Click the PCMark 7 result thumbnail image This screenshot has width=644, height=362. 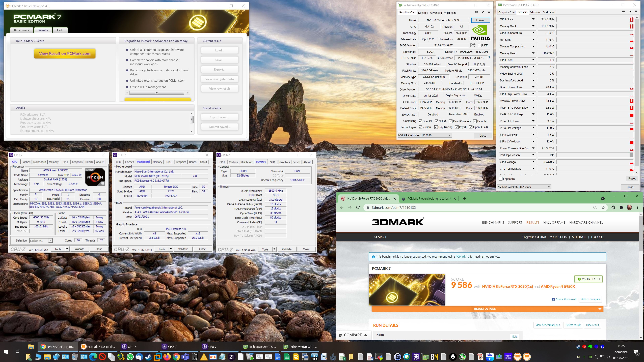tap(407, 290)
